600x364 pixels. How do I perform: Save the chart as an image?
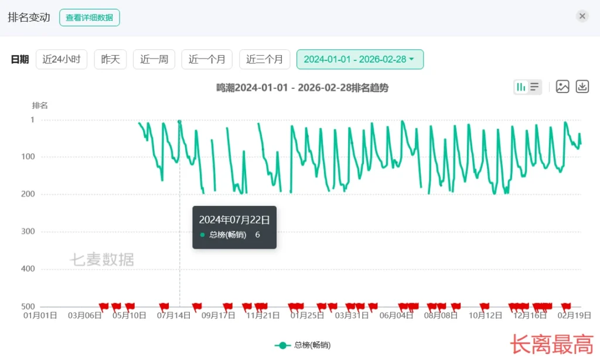coord(562,87)
